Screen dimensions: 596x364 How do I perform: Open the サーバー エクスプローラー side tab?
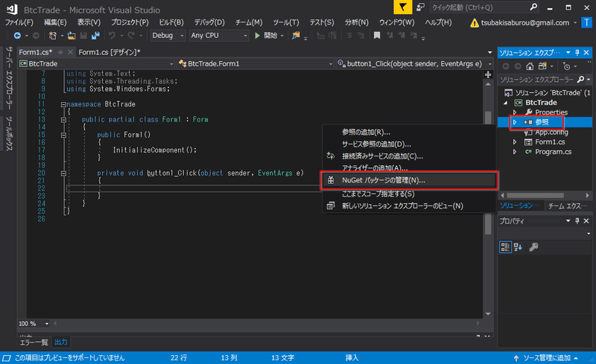(x=9, y=78)
